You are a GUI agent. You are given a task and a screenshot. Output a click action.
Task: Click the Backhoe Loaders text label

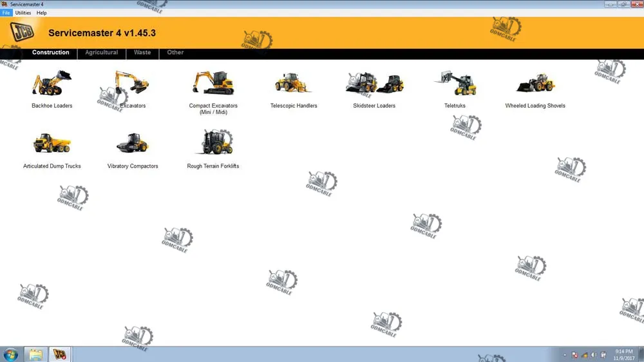(x=52, y=106)
